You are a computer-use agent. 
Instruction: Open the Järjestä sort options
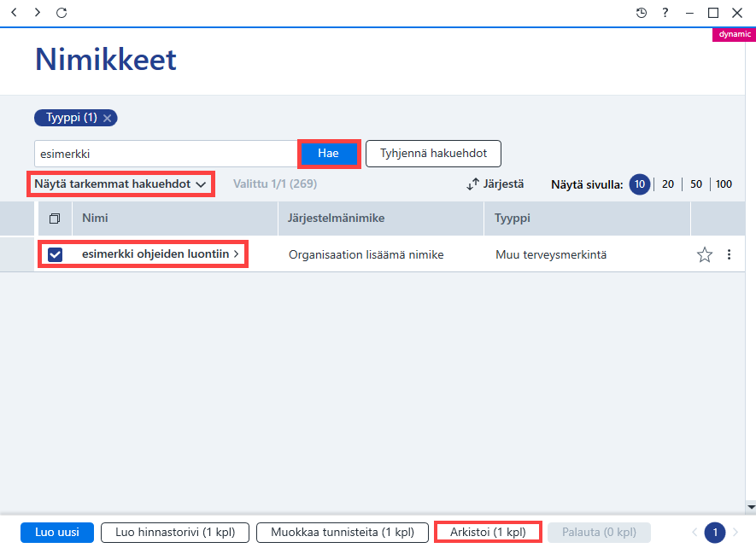(x=495, y=184)
